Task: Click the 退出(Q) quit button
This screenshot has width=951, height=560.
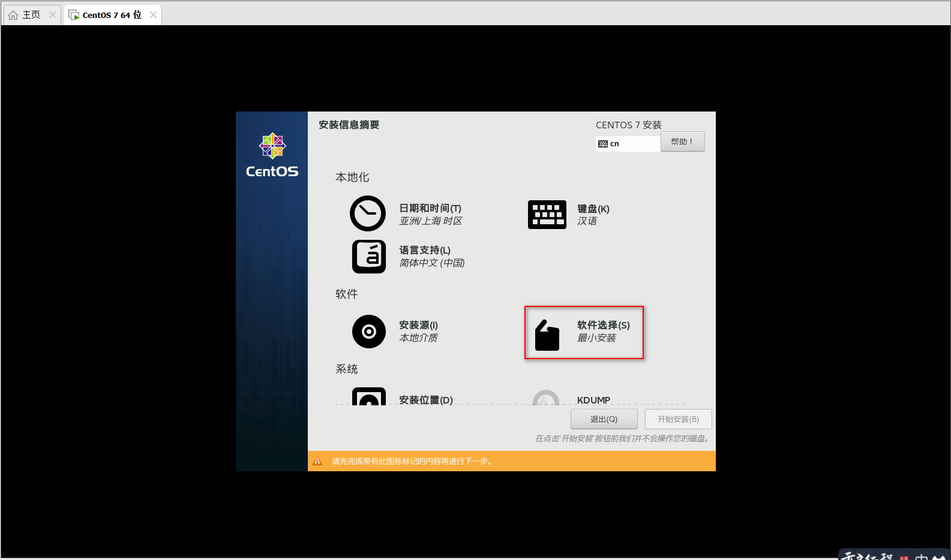Action: [604, 419]
